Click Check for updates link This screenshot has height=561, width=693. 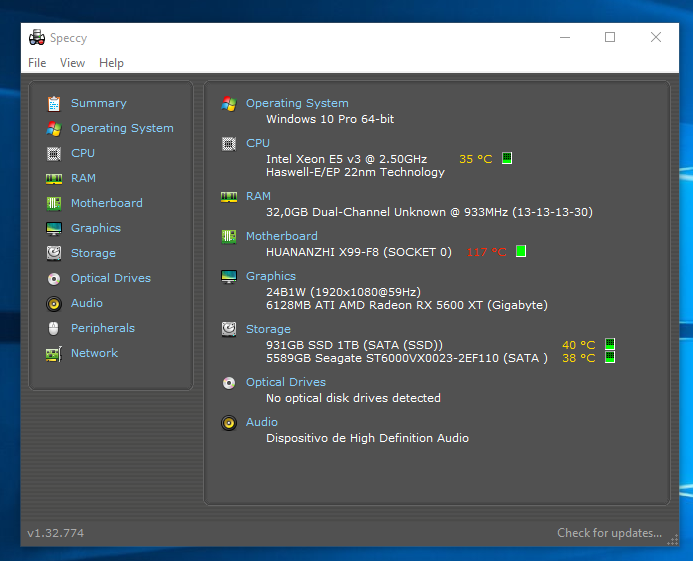pyautogui.click(x=609, y=533)
